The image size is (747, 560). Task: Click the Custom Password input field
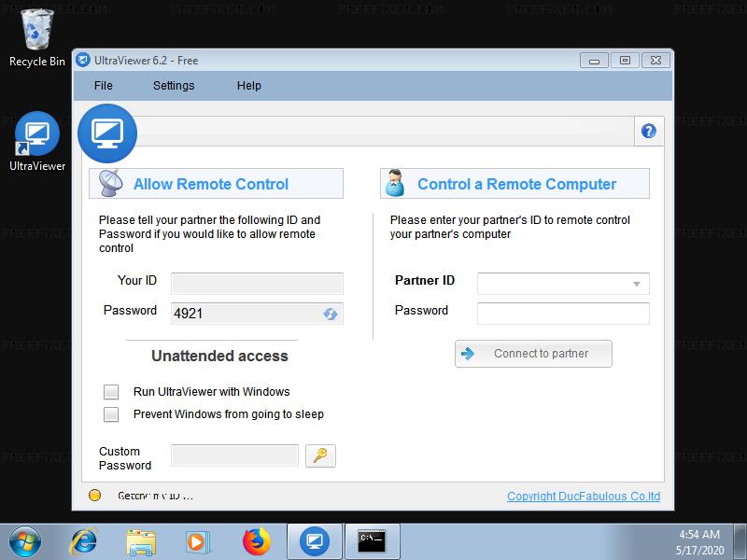point(235,455)
